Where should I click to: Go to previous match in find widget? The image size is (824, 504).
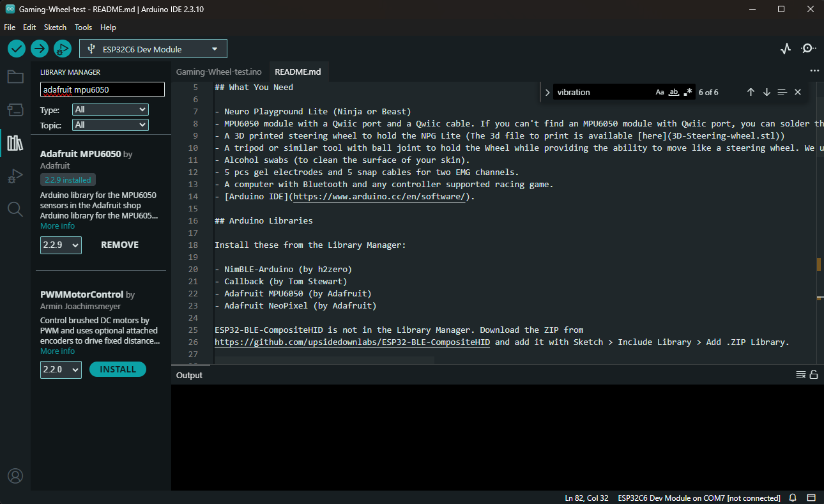751,92
